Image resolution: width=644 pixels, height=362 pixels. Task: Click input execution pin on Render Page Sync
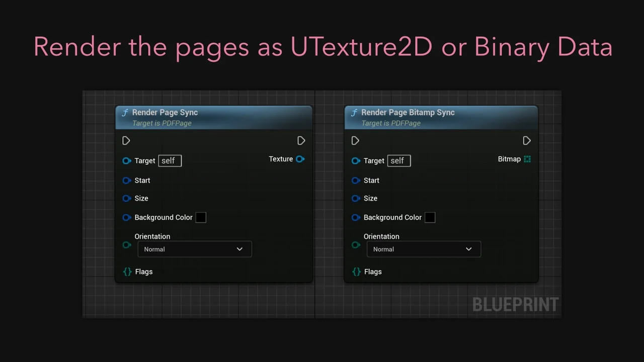click(126, 141)
